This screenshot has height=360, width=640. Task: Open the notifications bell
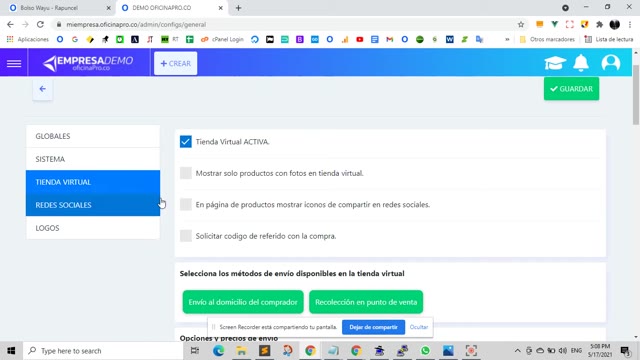[x=581, y=63]
